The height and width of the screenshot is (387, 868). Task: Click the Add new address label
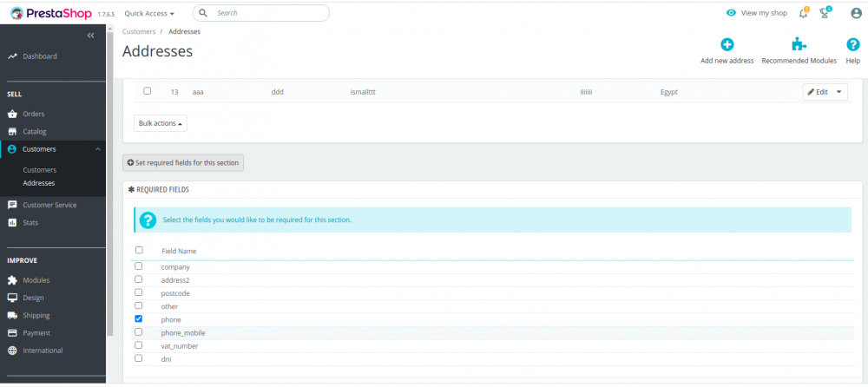point(727,61)
